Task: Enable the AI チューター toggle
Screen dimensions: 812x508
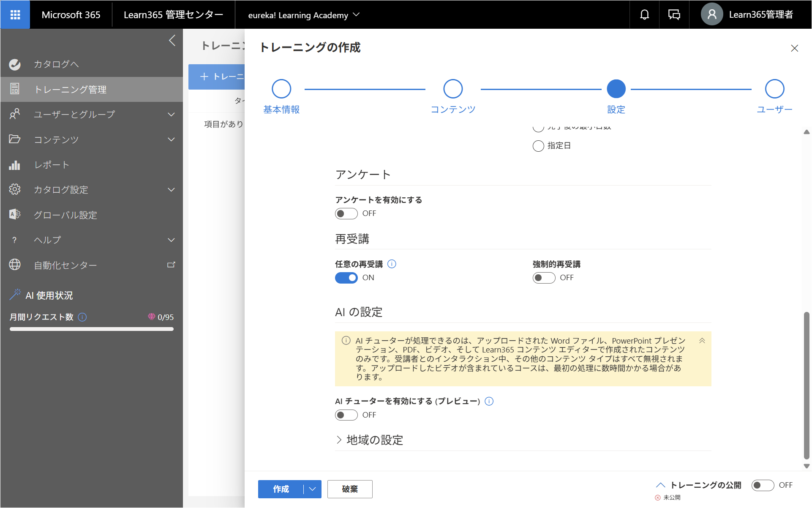Action: [x=346, y=415]
